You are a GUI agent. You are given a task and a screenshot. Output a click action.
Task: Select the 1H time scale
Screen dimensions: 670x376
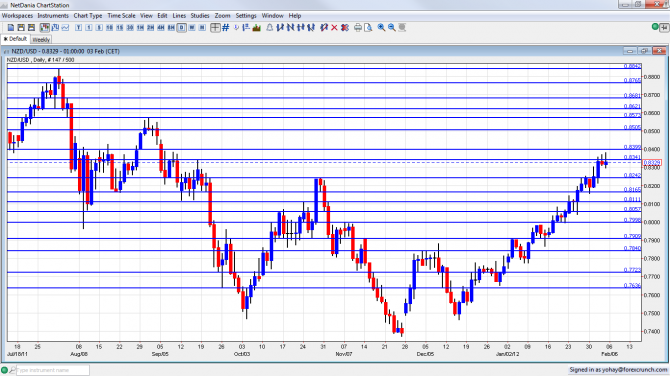click(x=140, y=27)
